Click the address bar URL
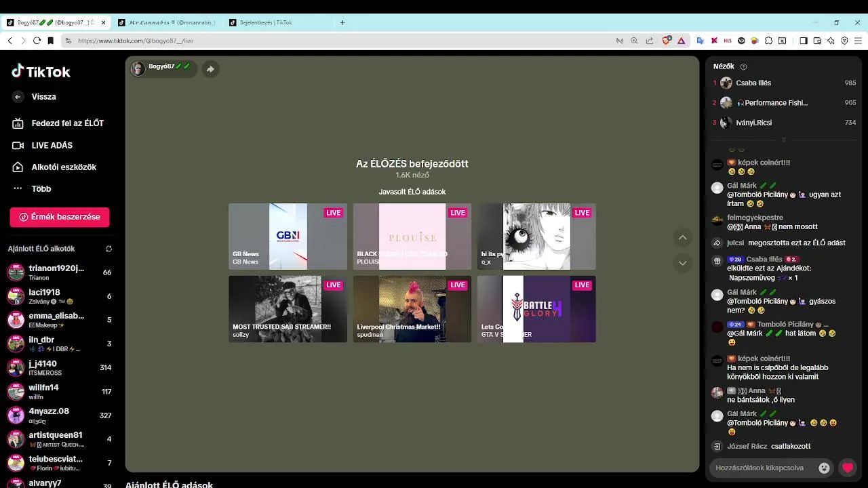 (x=136, y=41)
